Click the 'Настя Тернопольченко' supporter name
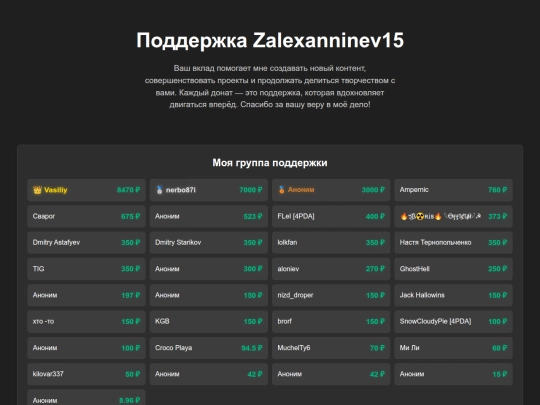 (x=435, y=242)
